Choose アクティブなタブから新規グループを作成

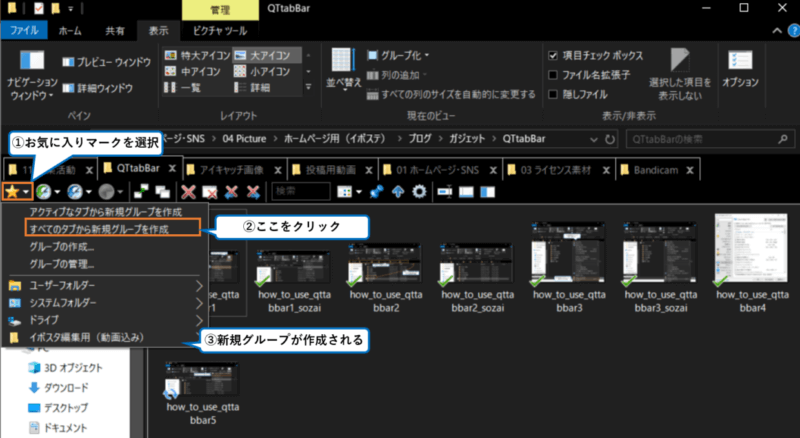click(105, 211)
